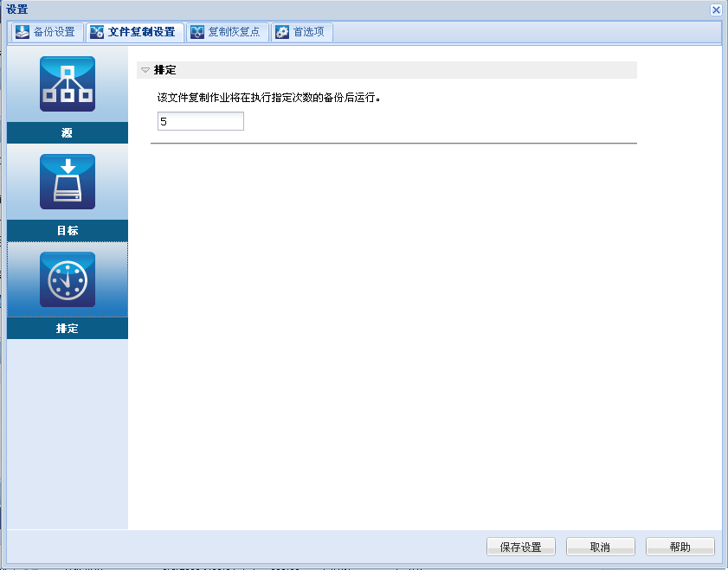Select the 源 network source icon in sidebar
This screenshot has height=570, width=728.
(x=67, y=83)
